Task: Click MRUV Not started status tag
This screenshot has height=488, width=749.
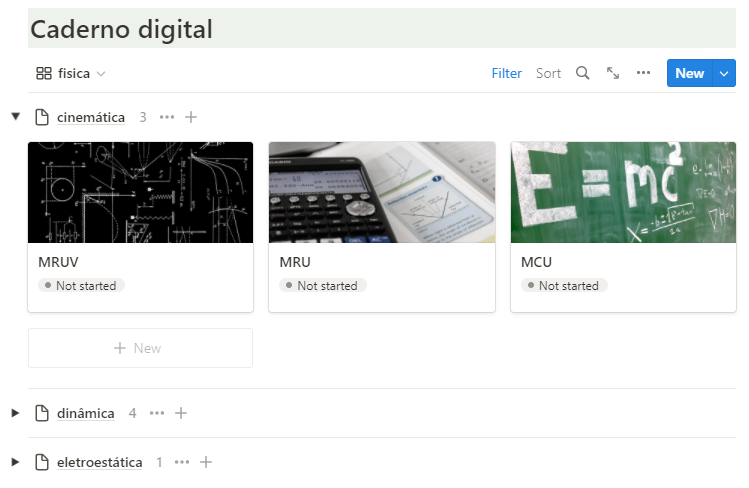Action: (81, 286)
